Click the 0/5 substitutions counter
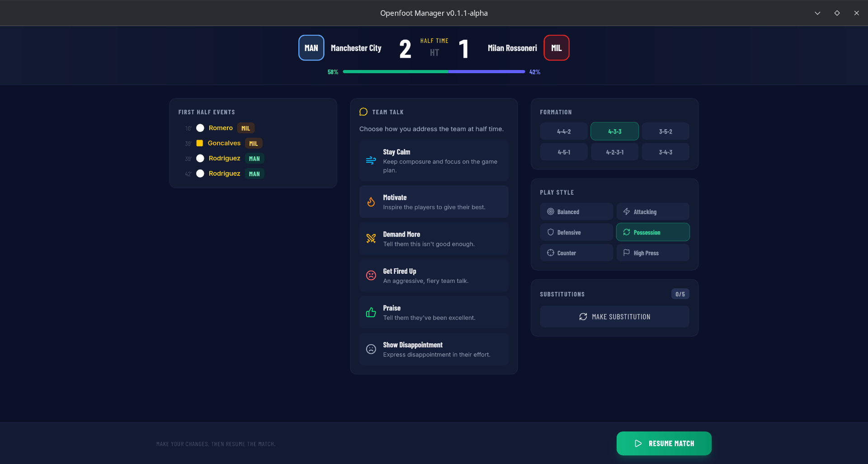Screen dimensions: 868x464 coord(680,294)
